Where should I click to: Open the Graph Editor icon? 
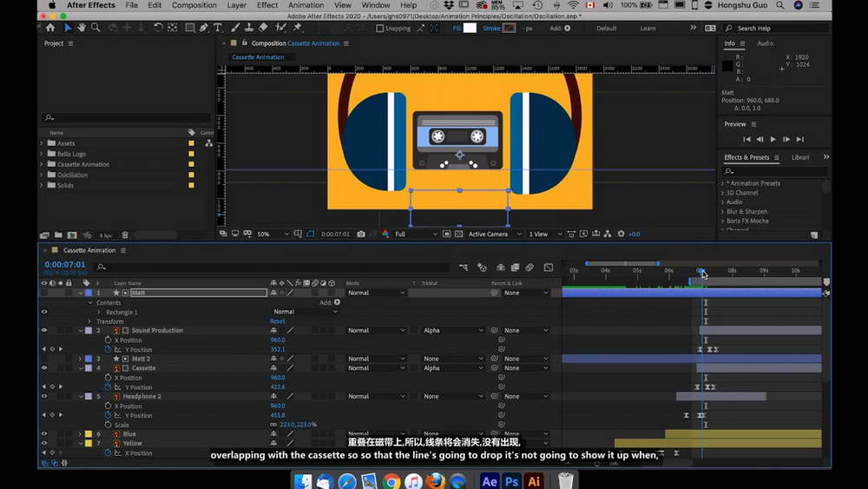click(x=549, y=268)
